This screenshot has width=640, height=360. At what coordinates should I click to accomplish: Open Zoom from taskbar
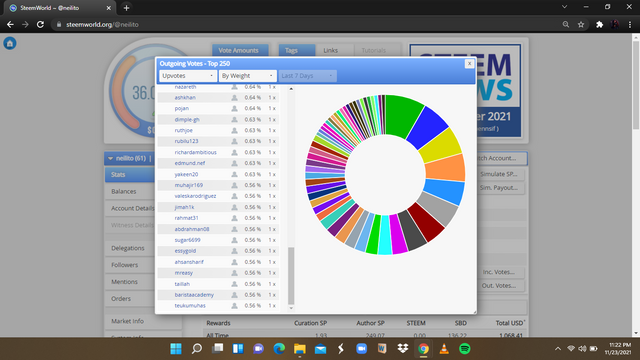pos(361,349)
